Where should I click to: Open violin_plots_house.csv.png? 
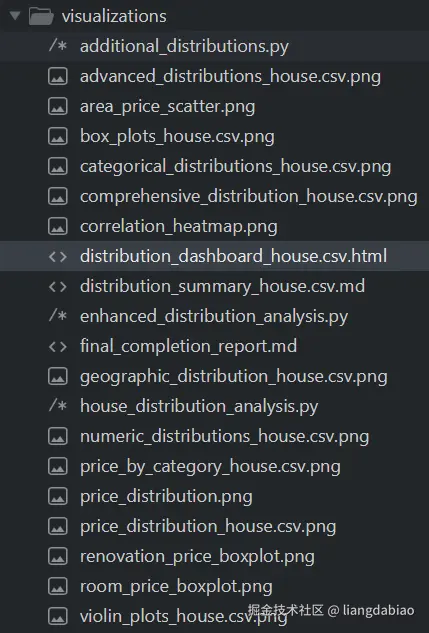tap(184, 617)
